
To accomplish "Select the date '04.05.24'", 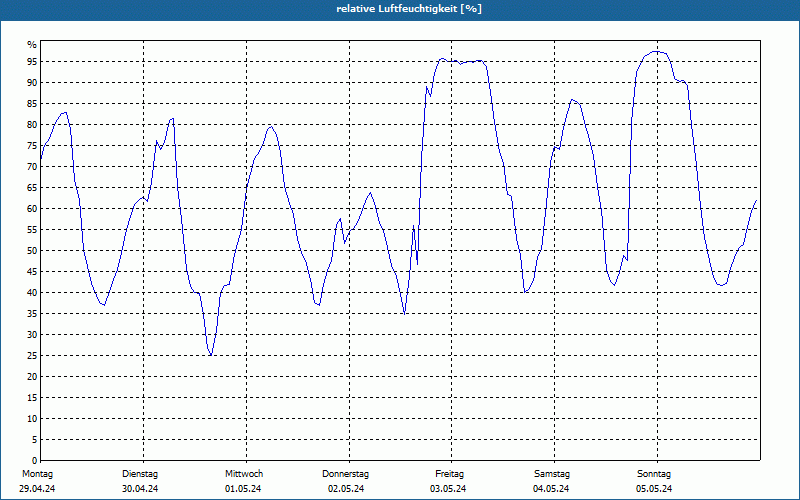I will click(551, 489).
